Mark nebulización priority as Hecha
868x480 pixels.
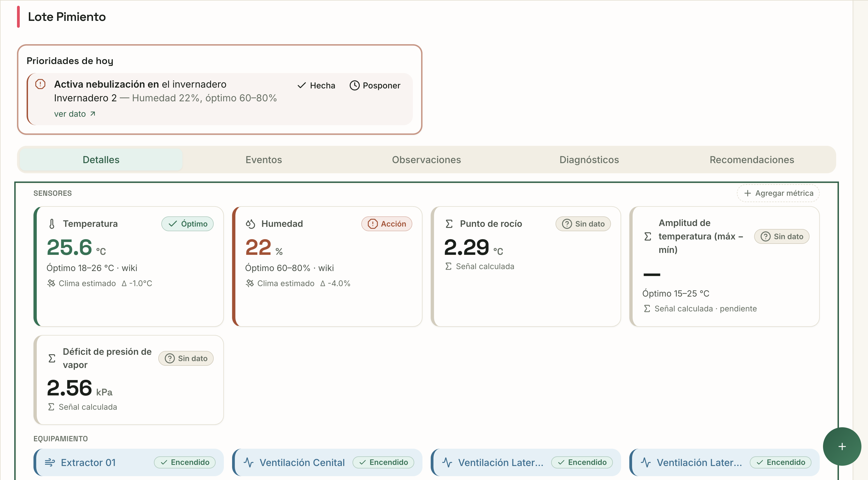click(316, 86)
